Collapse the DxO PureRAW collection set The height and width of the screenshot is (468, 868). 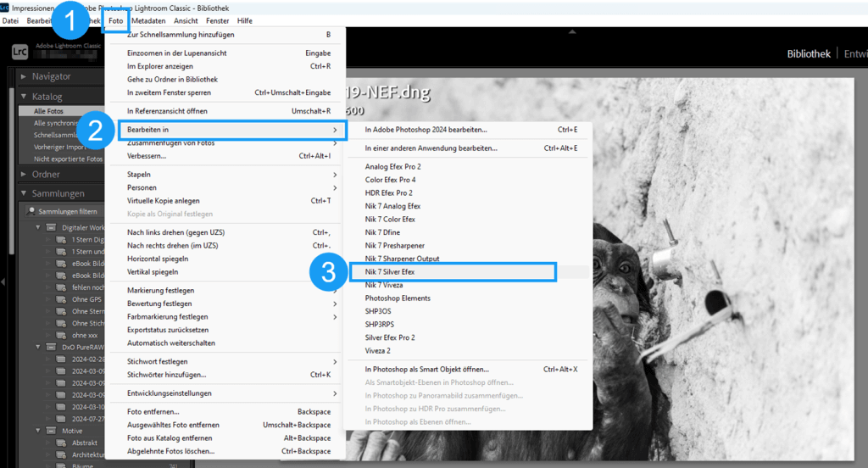coord(37,348)
